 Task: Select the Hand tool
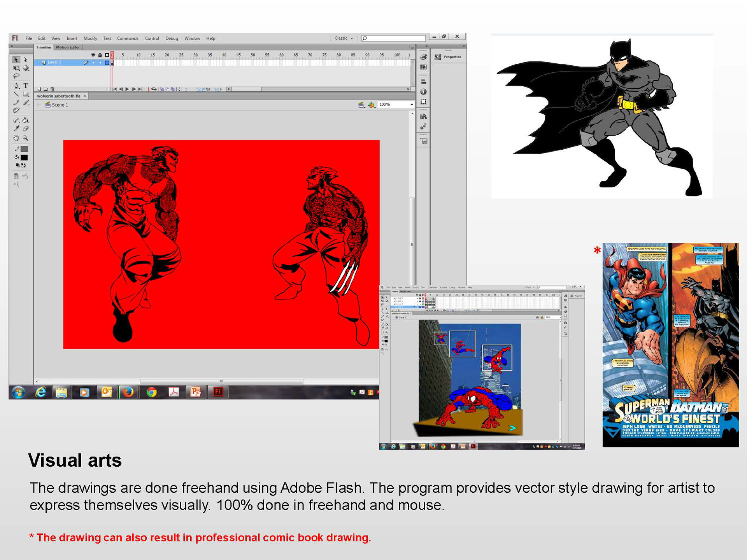click(16, 138)
